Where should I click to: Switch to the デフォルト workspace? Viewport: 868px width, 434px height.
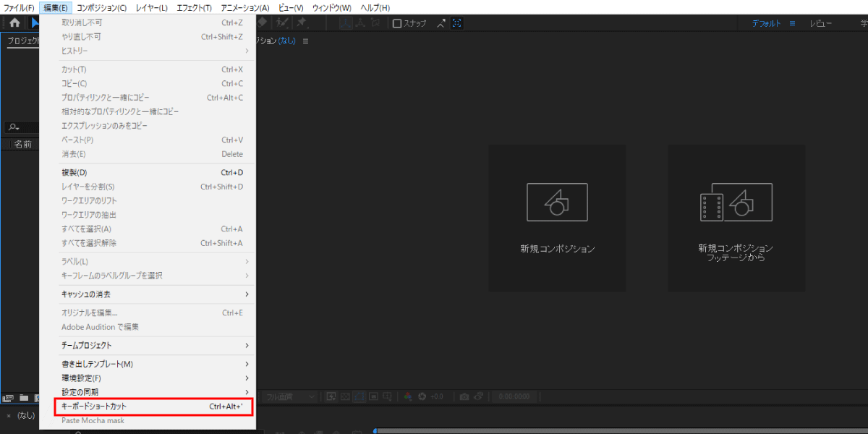coord(766,23)
